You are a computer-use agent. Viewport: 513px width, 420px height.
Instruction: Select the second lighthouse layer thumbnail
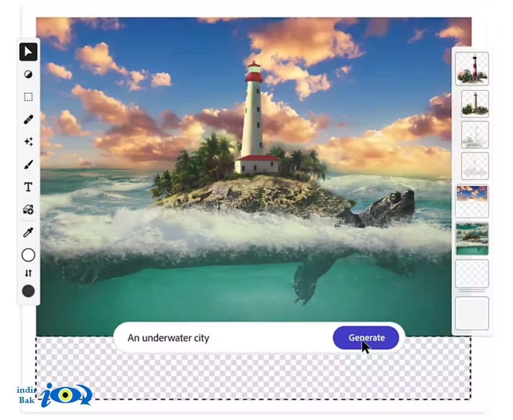[x=475, y=104]
